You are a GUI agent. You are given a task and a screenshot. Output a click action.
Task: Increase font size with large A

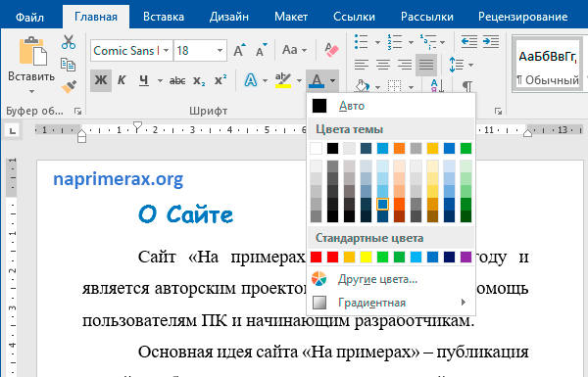(239, 50)
